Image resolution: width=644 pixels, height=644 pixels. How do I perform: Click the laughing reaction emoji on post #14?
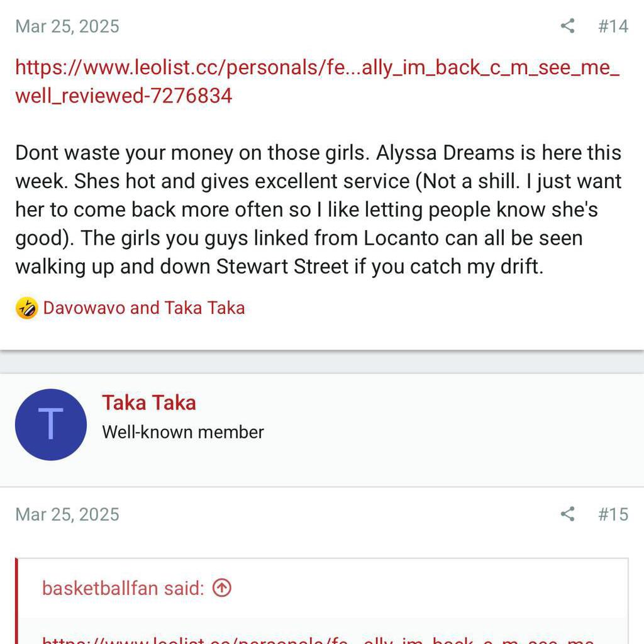click(x=25, y=308)
